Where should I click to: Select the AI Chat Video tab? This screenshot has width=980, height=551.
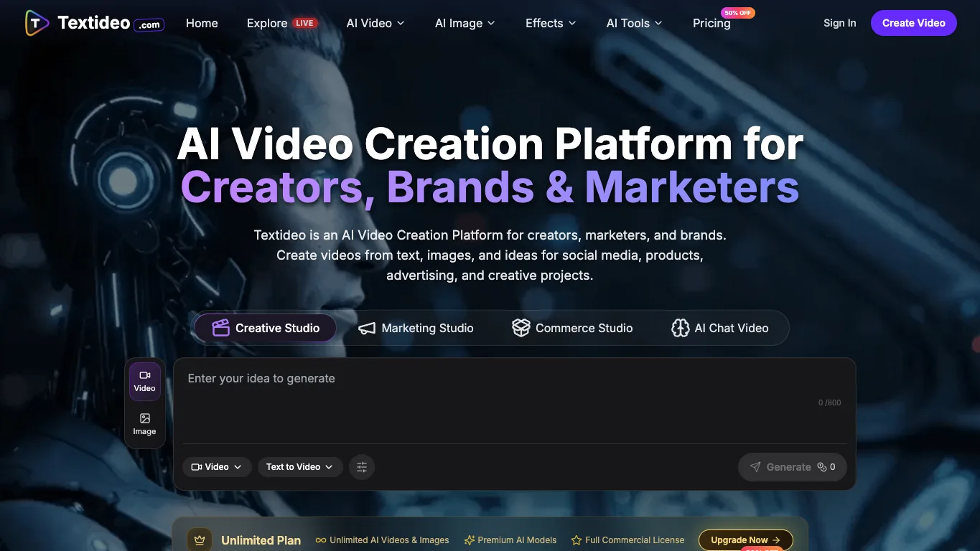click(x=720, y=328)
